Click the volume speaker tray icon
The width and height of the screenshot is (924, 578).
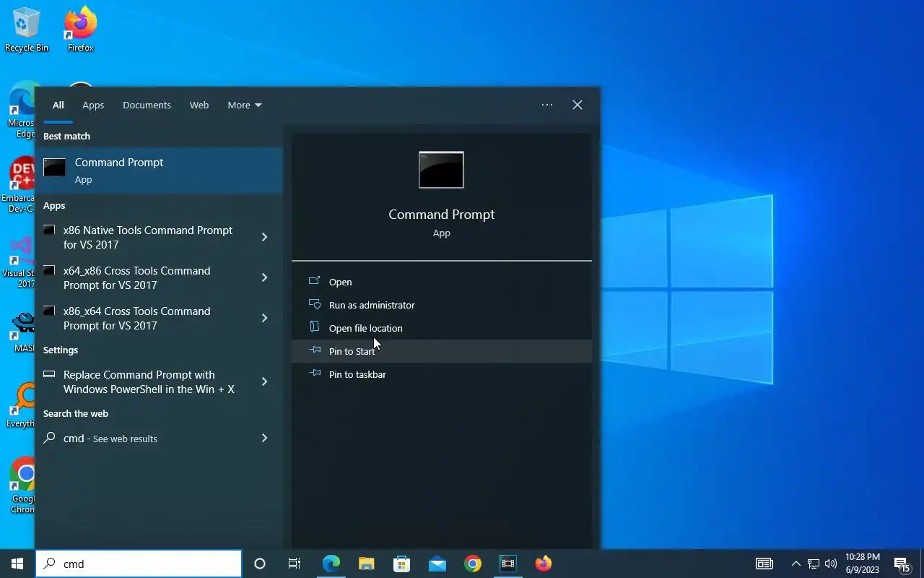click(830, 564)
